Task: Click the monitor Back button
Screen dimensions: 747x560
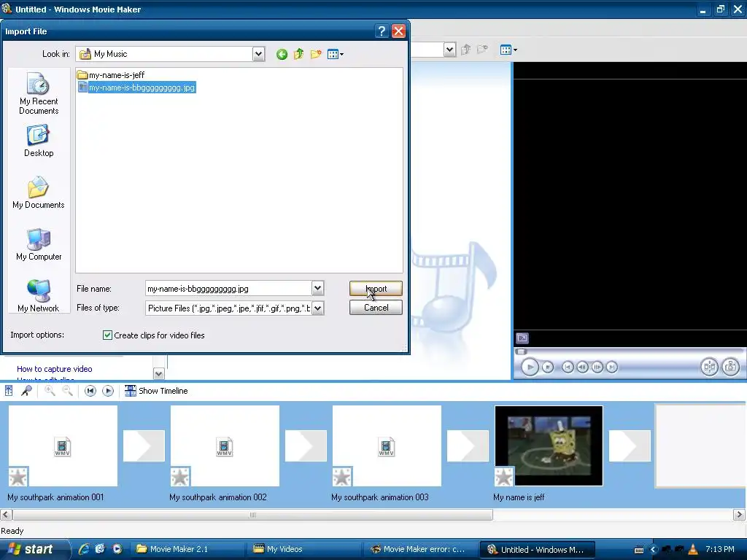Action: [x=568, y=367]
